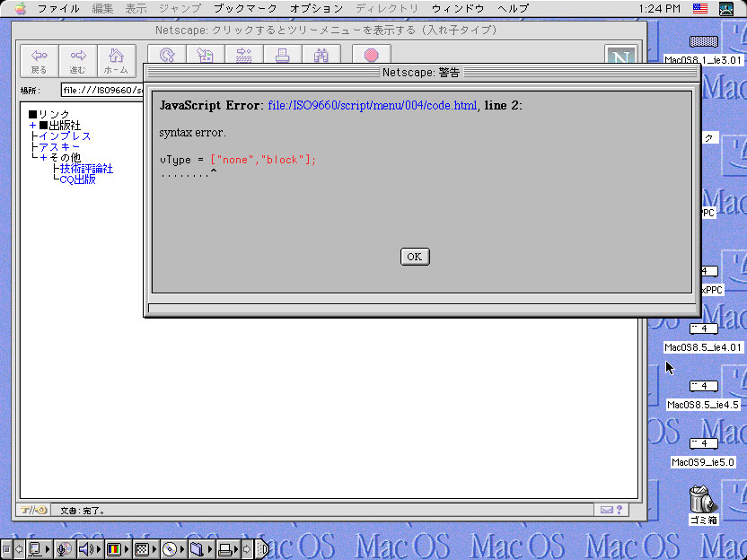The width and height of the screenshot is (747, 560).
Task: Follow the code.html file link in dialog
Action: pyautogui.click(x=373, y=105)
